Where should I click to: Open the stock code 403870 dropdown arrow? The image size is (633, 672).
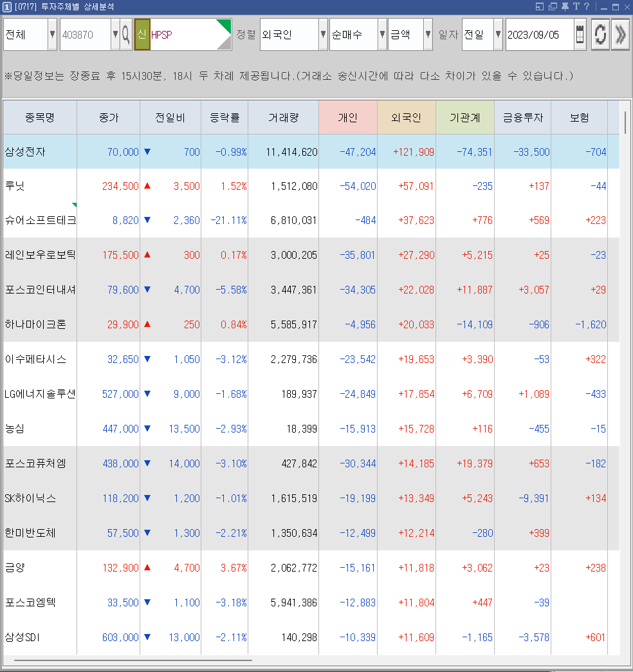(x=115, y=34)
